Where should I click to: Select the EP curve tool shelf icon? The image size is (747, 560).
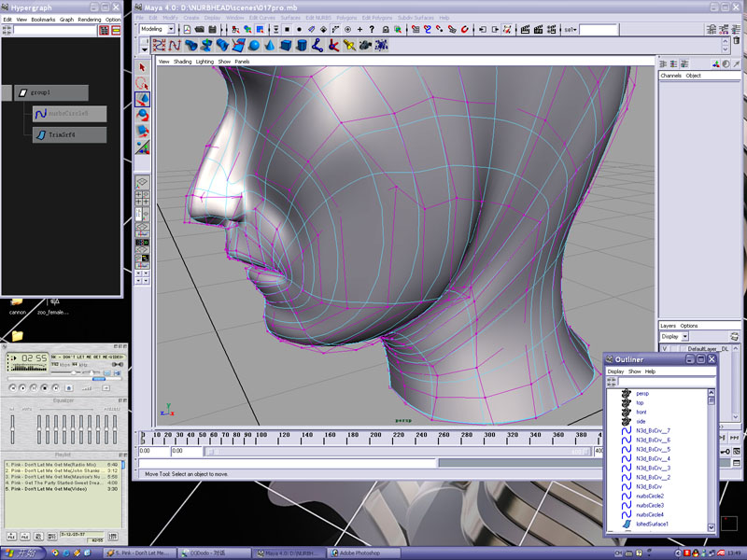(x=175, y=46)
